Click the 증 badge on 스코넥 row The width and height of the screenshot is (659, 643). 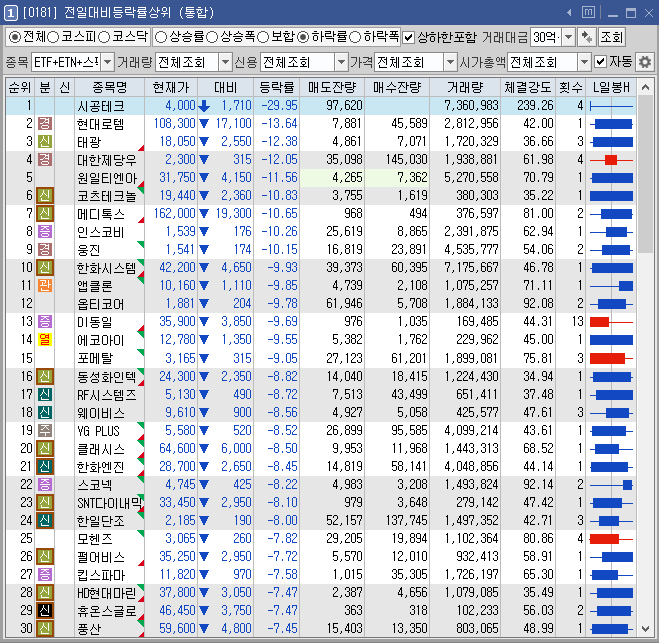coord(45,485)
